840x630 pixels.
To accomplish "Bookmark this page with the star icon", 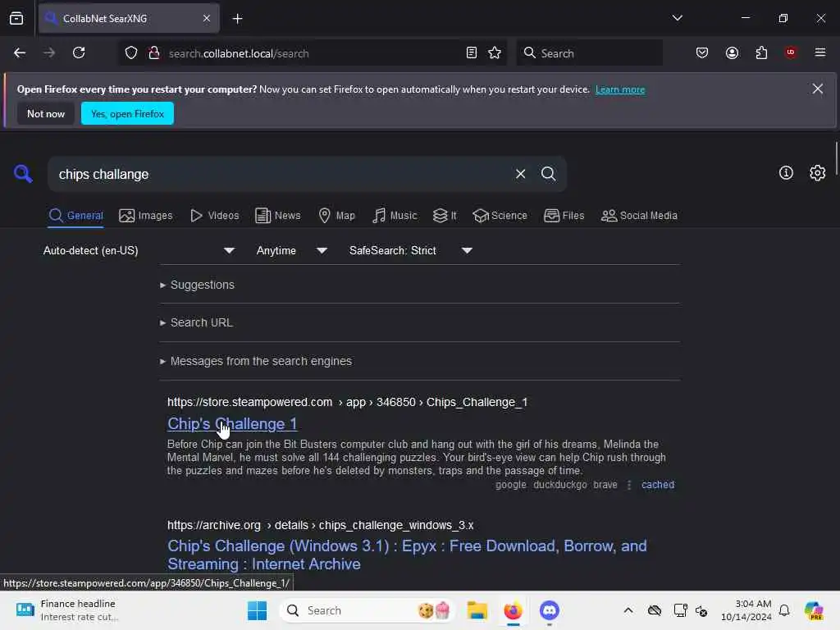I will click(x=495, y=52).
